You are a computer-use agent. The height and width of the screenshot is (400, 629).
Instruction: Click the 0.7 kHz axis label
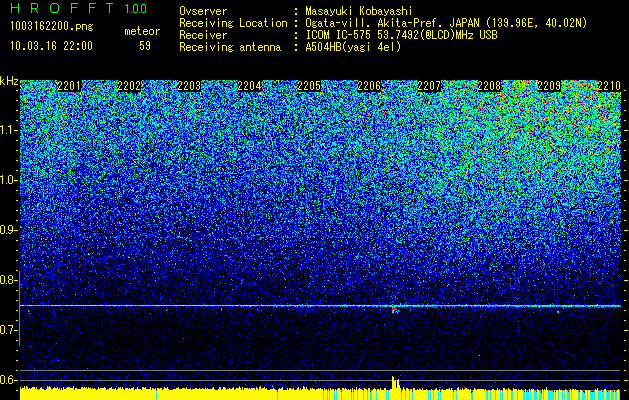click(8, 330)
